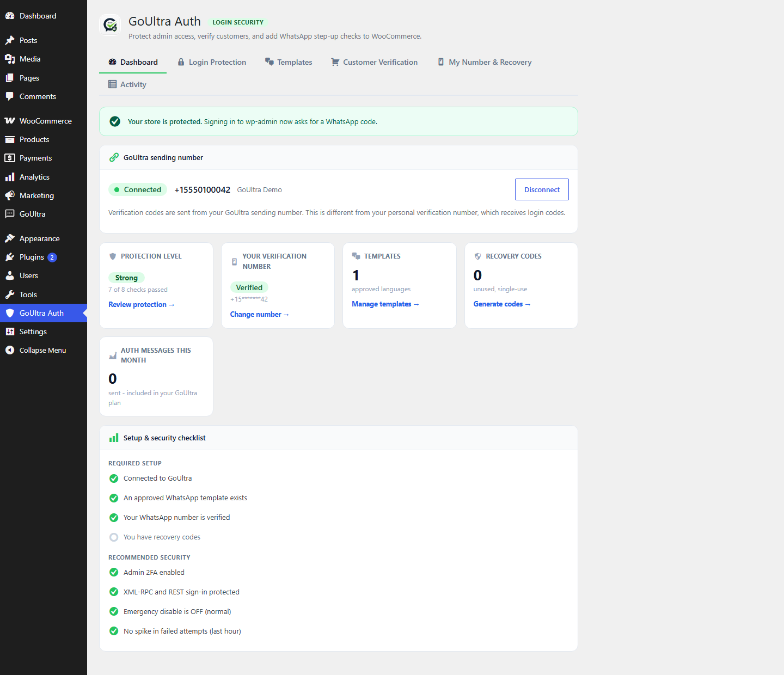Screen dimensions: 784x675
Task: Click the GoUltra Auth logo icon
Action: (111, 25)
